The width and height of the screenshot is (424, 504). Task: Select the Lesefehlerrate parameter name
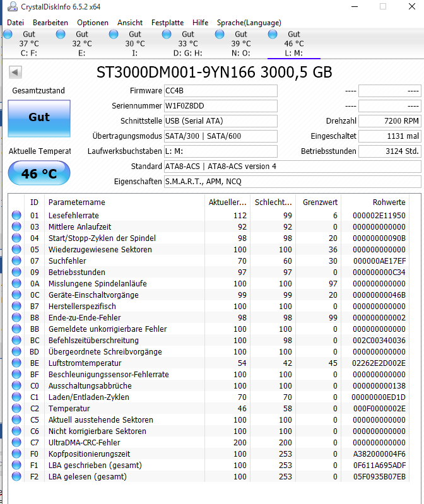pyautogui.click(x=74, y=215)
